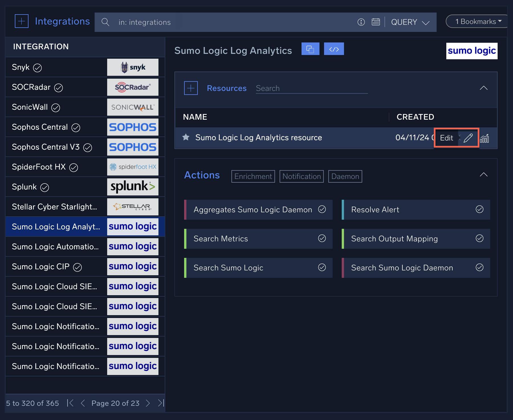The height and width of the screenshot is (420, 513).
Task: Expand the 1 Bookmarks dropdown
Action: click(476, 21)
